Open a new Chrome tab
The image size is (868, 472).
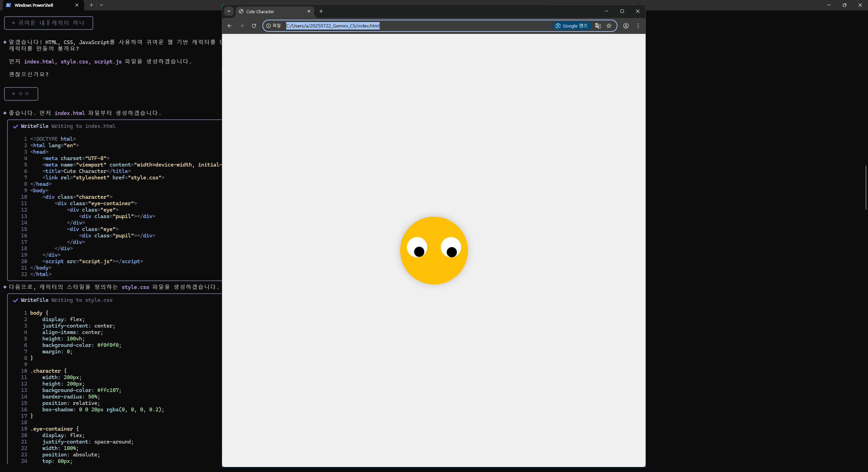point(321,11)
